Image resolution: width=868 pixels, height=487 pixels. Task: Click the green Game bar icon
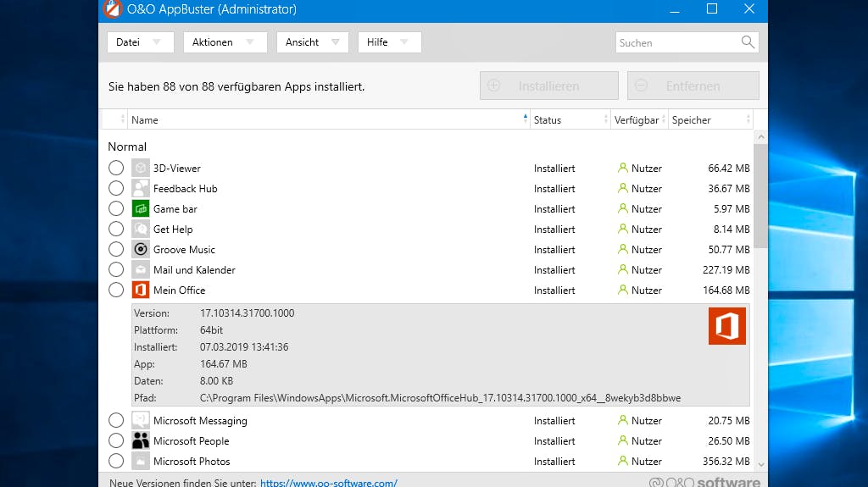click(x=141, y=208)
